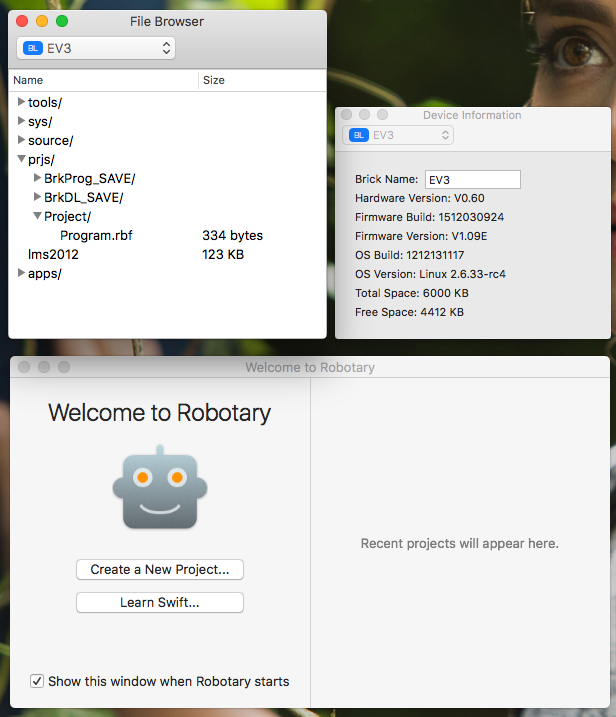Click the 334 bytes size value
The height and width of the screenshot is (717, 616).
click(x=232, y=235)
